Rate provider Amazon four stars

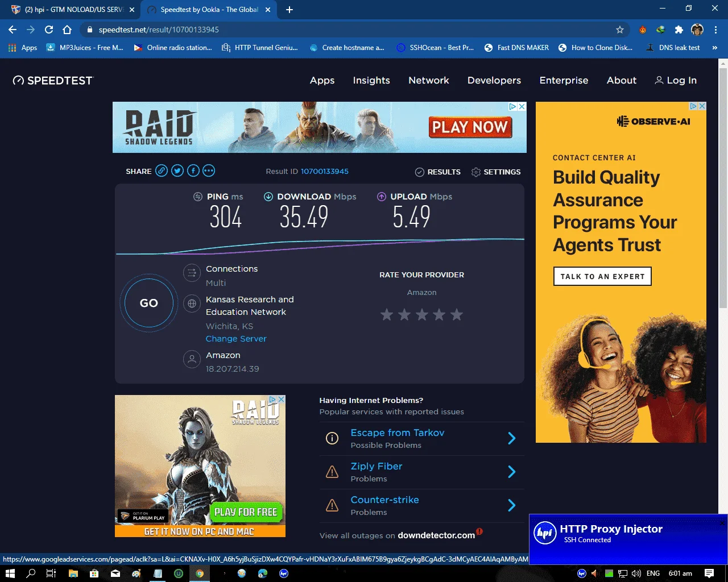point(439,314)
